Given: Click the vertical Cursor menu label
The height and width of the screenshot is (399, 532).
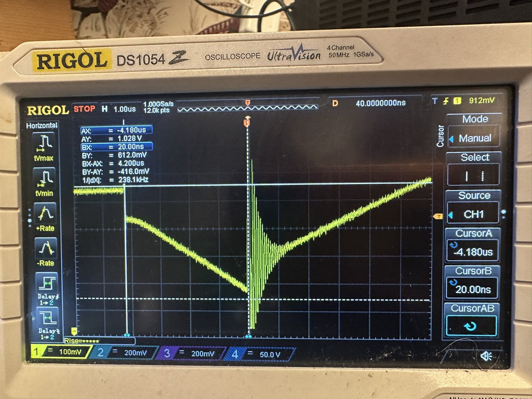Looking at the screenshot, I should coord(440,136).
